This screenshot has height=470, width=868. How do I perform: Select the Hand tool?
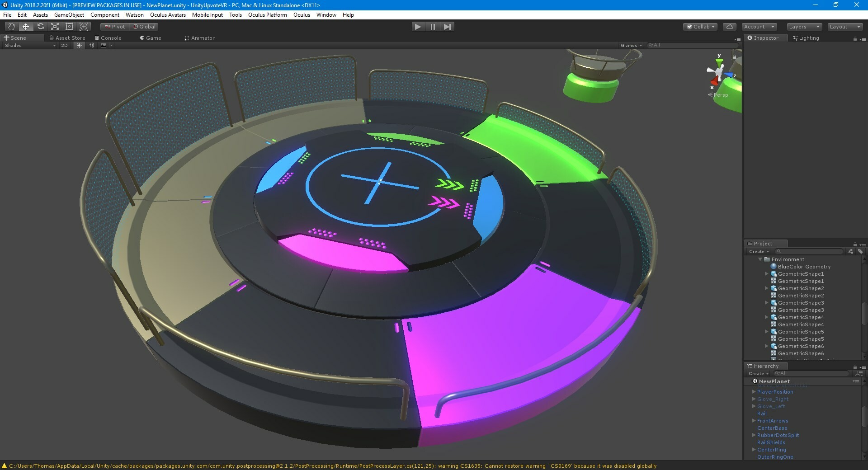coord(11,27)
